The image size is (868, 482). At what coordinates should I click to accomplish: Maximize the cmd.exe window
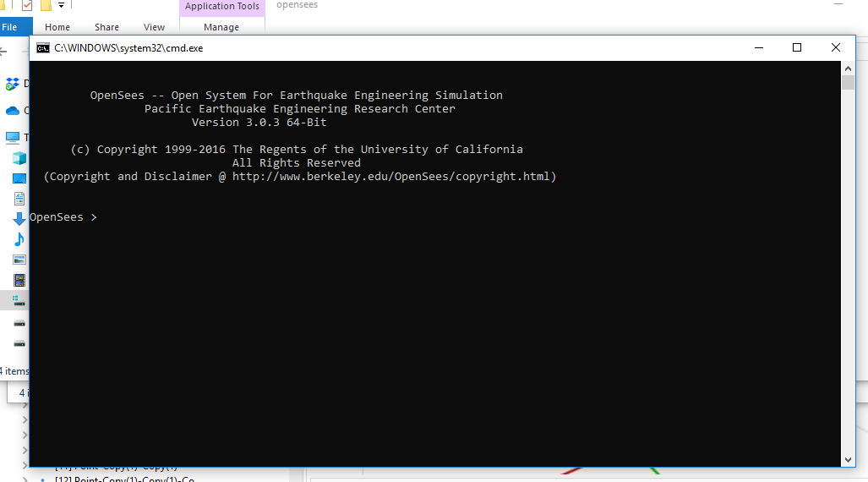pyautogui.click(x=797, y=48)
